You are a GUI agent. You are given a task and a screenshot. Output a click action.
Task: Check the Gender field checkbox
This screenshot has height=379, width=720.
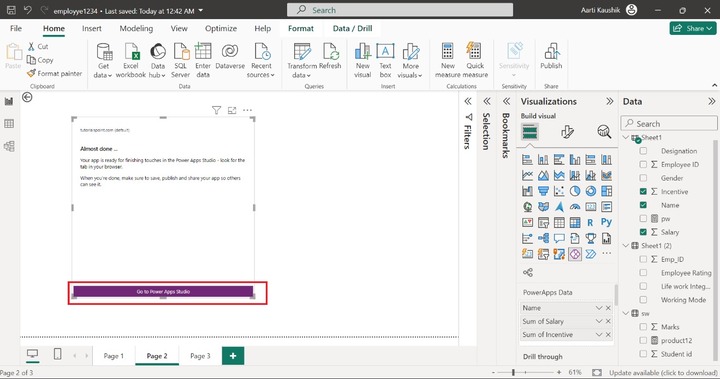[643, 178]
